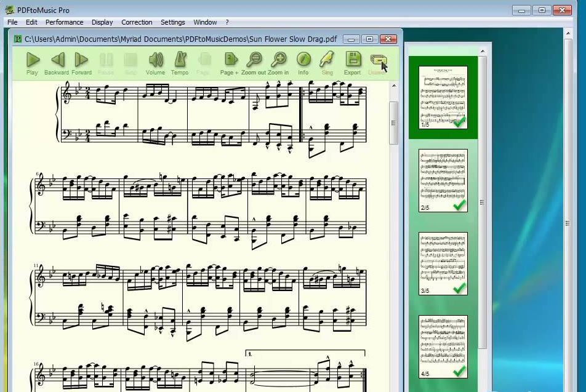Open the Correction menu
This screenshot has width=586, height=392.
click(137, 22)
